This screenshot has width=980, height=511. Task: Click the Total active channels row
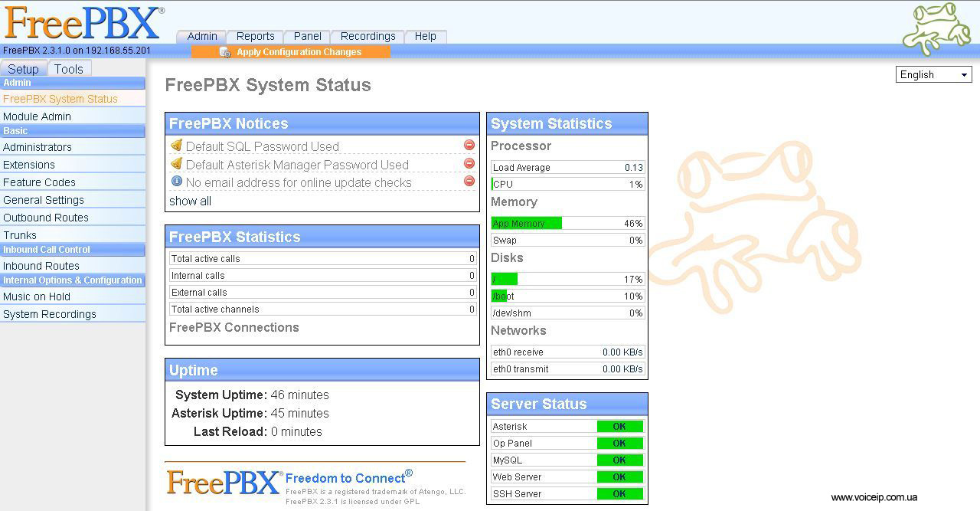pos(322,310)
